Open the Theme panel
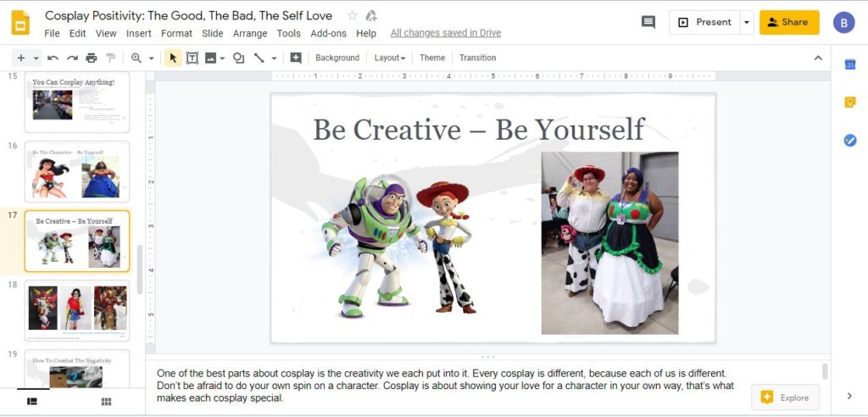Viewport: 868px width, 417px height. [432, 58]
